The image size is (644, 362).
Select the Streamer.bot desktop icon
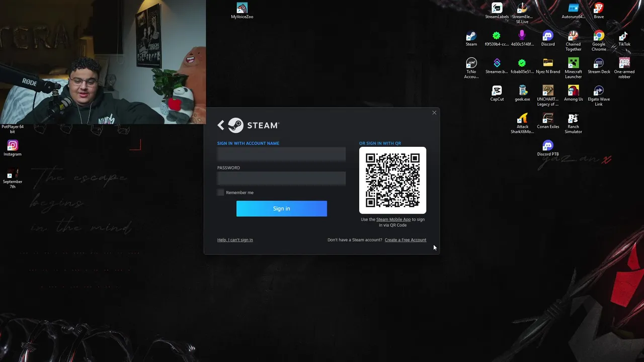[497, 66]
